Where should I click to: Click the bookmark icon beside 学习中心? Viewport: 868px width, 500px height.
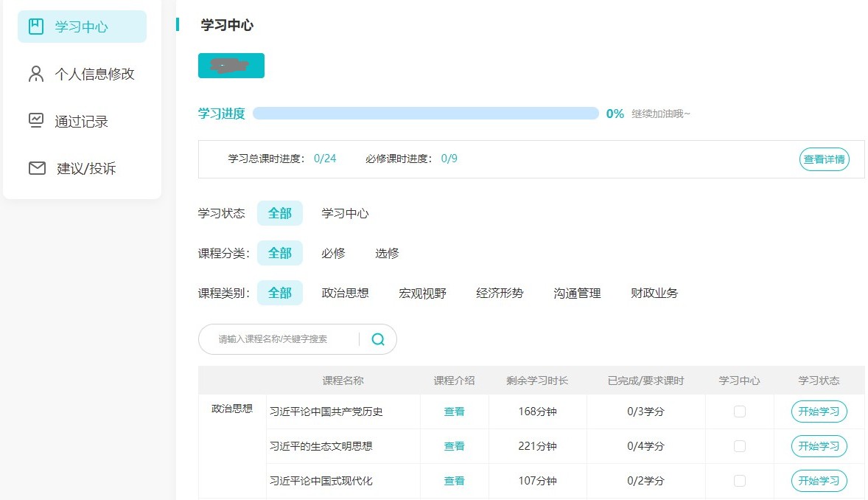click(x=36, y=27)
